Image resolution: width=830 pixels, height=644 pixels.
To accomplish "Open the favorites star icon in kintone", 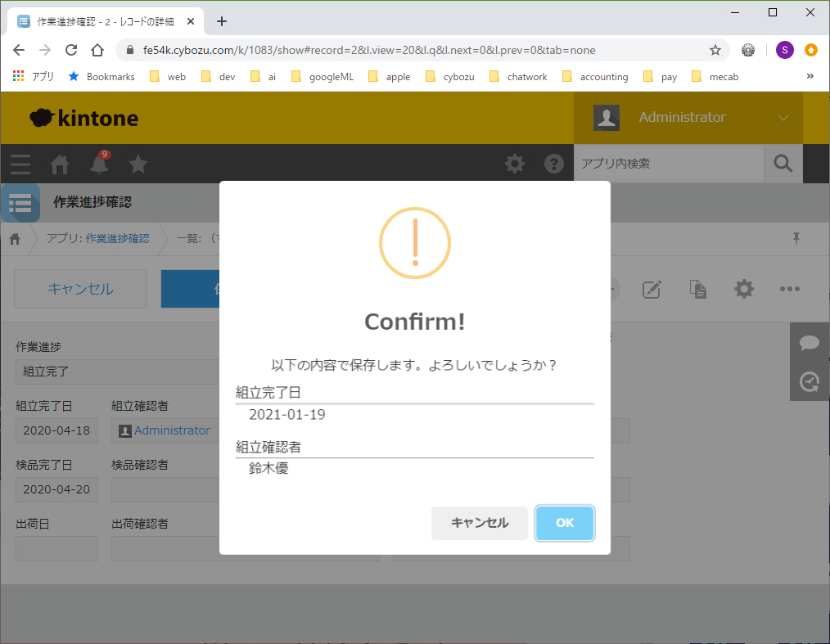I will point(138,164).
